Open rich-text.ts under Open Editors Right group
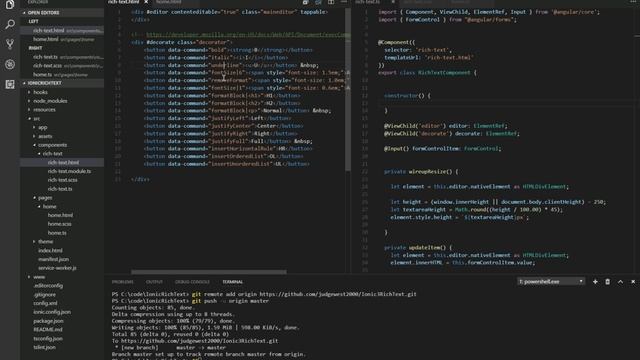Viewport: 640px width, 360px height. (62, 57)
